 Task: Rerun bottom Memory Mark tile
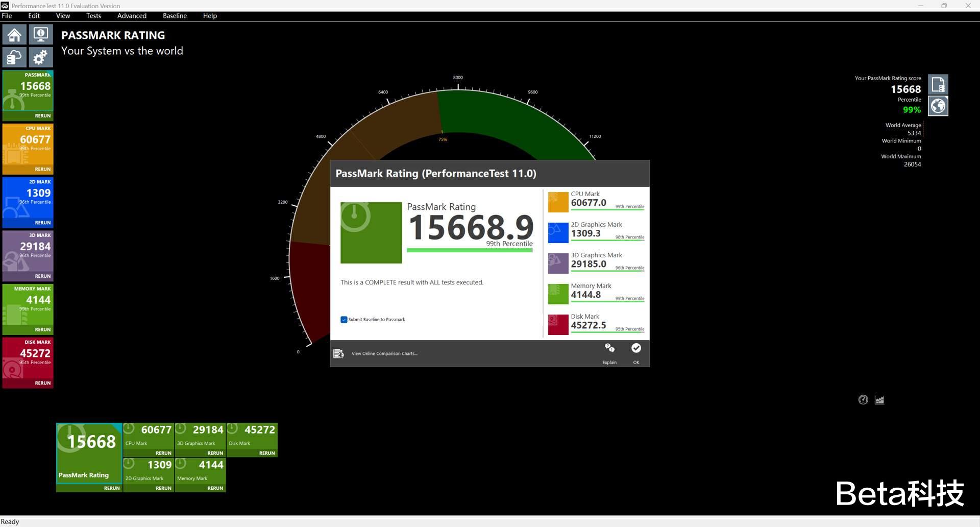pyautogui.click(x=215, y=488)
